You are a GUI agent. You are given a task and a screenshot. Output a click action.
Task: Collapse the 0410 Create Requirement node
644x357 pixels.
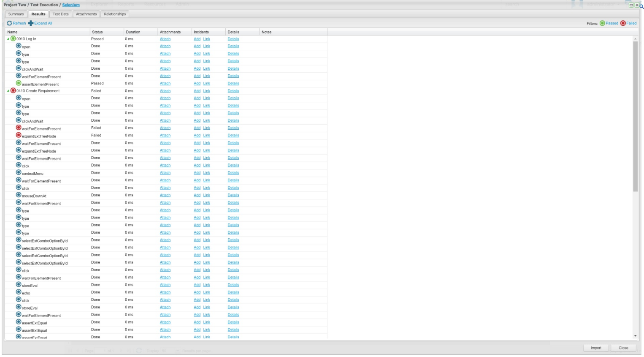pos(8,91)
